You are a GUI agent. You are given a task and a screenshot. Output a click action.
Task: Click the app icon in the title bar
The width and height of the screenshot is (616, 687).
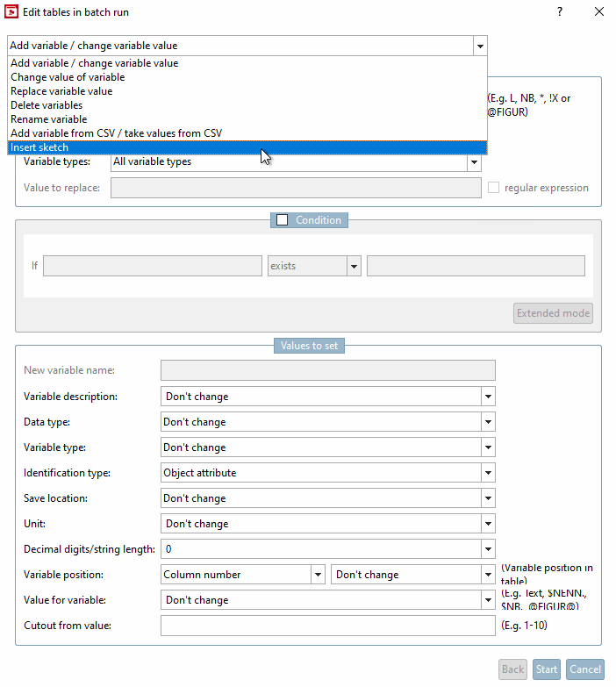(11, 11)
